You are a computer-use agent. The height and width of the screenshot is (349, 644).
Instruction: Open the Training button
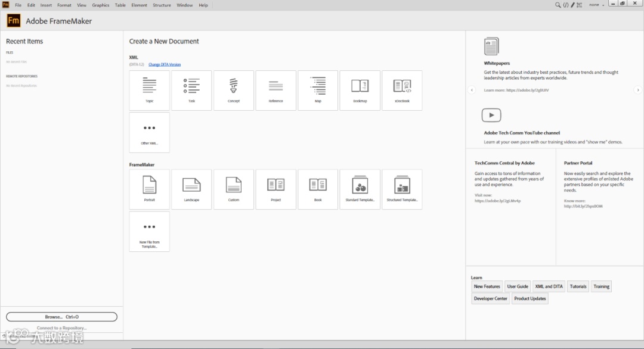point(601,286)
